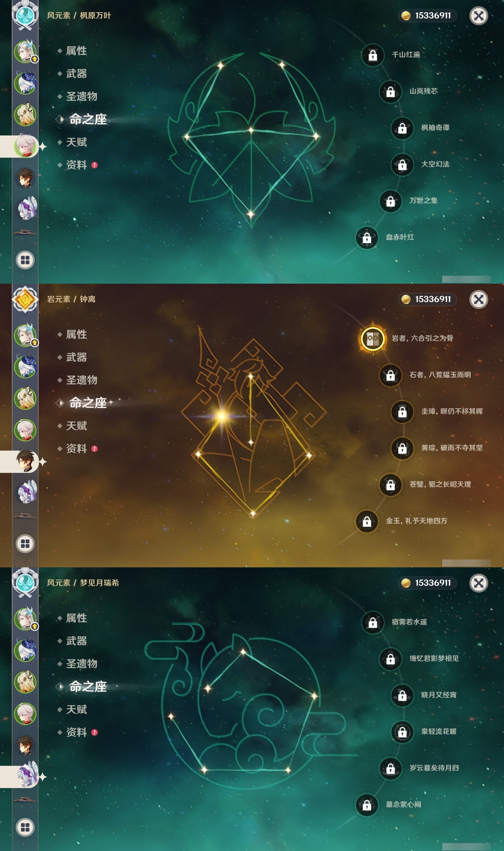Screen dimensions: 504x851
Task: Open the 宿雾若水遥 locked constellation icon
Action: click(372, 622)
